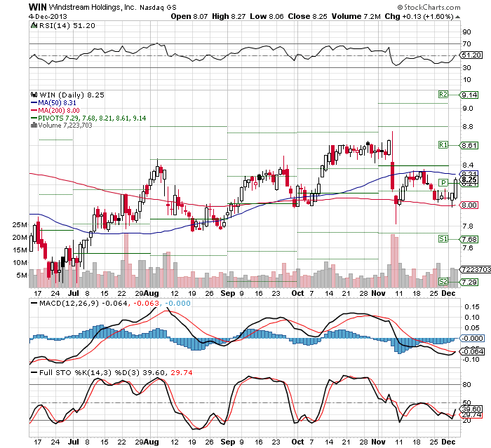Click the High 8.27 value
This screenshot has width=491, height=448.
(x=229, y=16)
